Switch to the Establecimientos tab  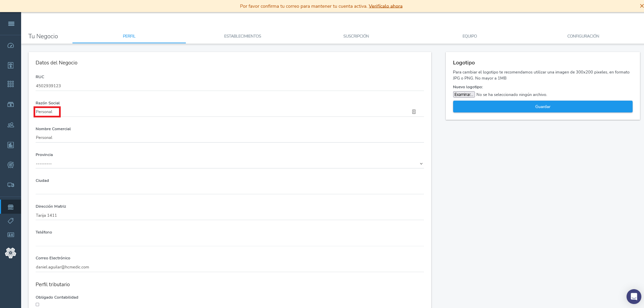click(x=243, y=36)
